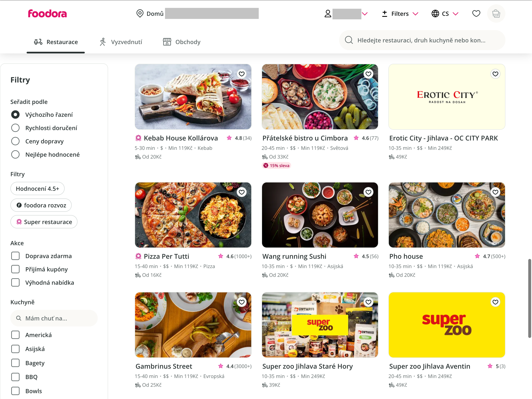
Task: Check the Asijská cuisine checkbox
Action: (15, 349)
